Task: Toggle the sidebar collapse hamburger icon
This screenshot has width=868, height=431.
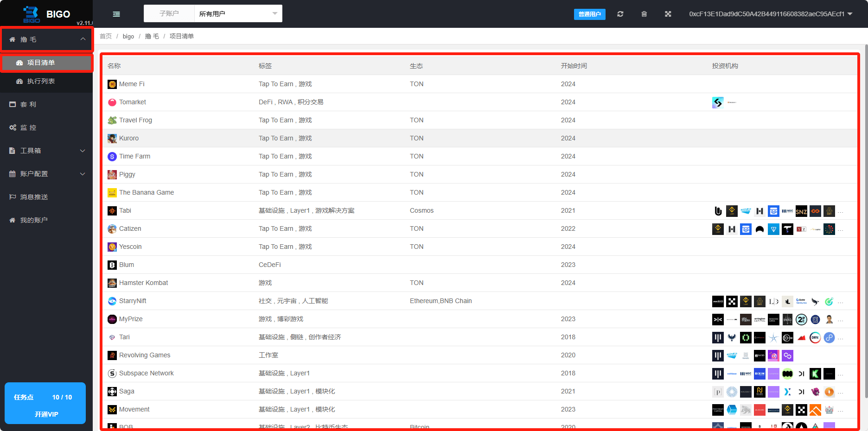Action: [x=116, y=14]
